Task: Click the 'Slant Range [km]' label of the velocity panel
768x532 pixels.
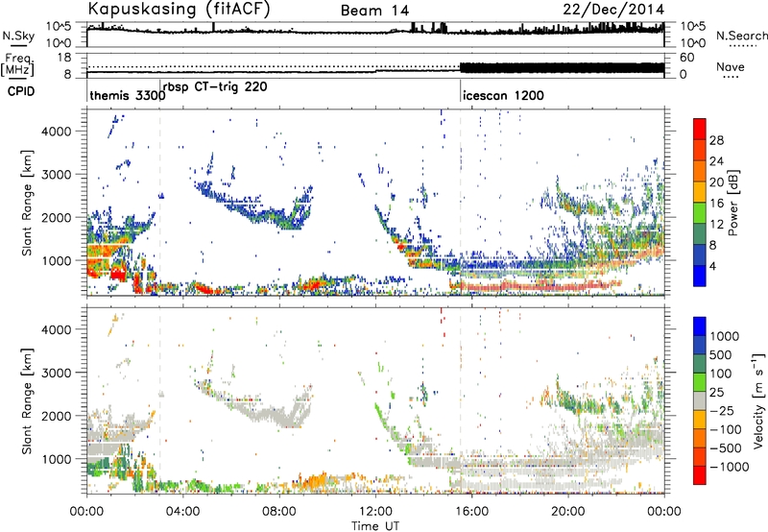Action: click(27, 400)
